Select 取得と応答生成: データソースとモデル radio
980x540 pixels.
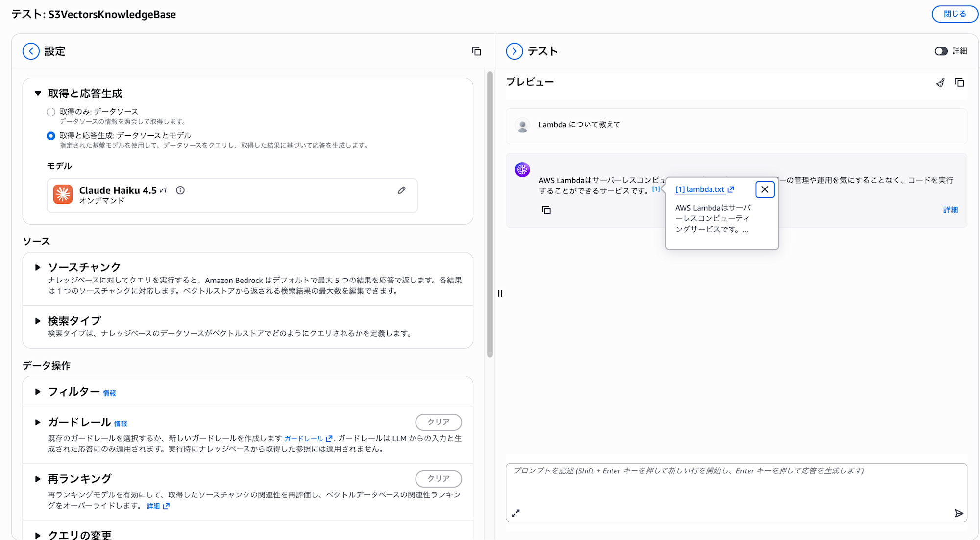[x=51, y=136]
